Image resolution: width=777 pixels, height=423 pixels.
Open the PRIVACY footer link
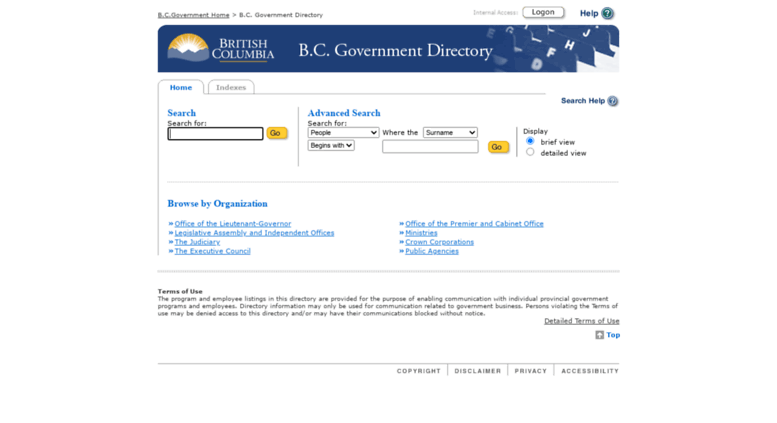tap(531, 371)
